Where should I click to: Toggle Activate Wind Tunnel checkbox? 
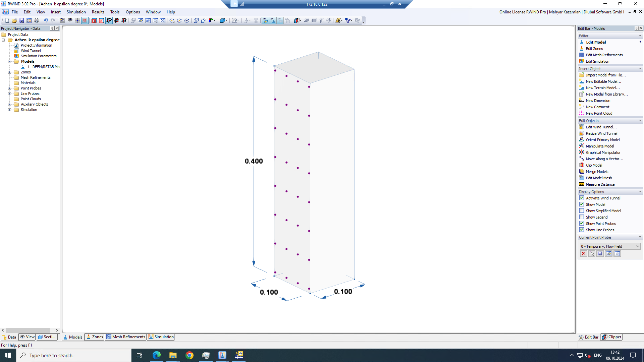582,198
